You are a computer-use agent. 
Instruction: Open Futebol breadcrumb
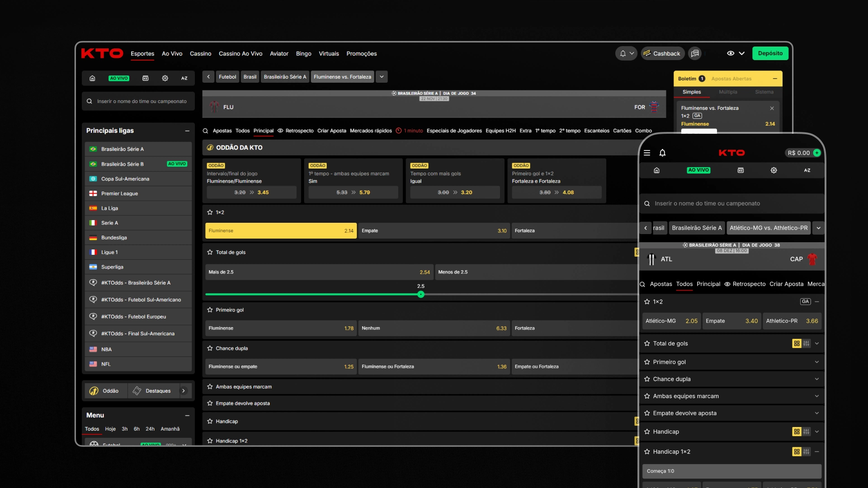pos(227,77)
